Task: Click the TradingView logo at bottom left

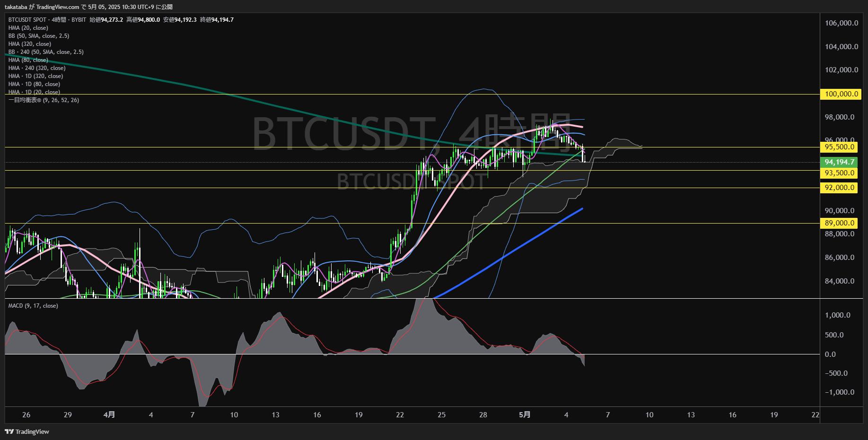Action: [x=27, y=431]
